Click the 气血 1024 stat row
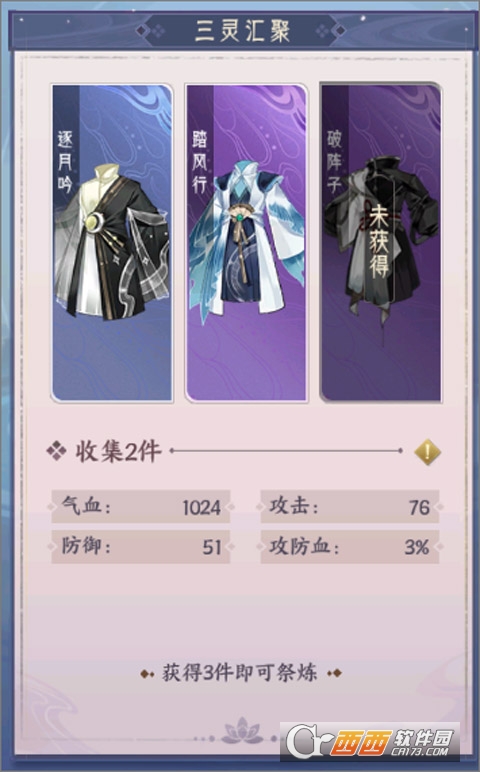This screenshot has width=480, height=772. tap(141, 506)
